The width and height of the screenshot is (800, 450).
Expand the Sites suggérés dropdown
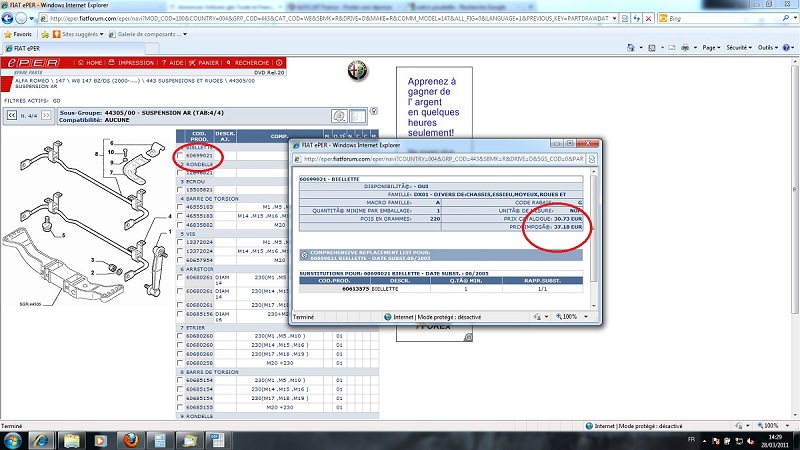pos(102,34)
